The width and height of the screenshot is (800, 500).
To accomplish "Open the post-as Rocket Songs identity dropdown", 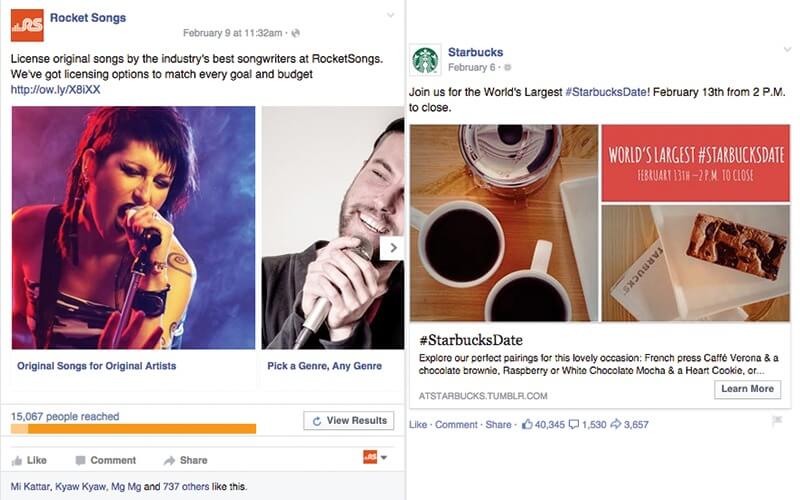I will tap(374, 458).
